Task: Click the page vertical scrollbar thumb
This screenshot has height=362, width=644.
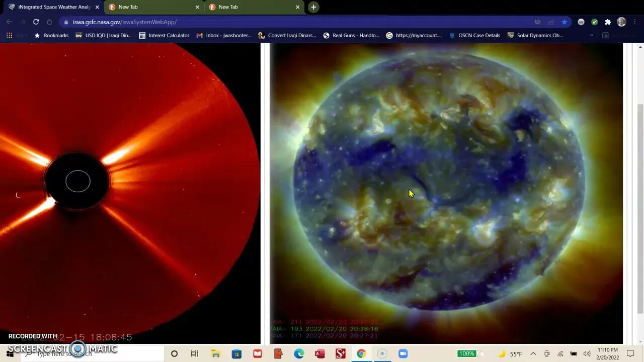Action: [640, 208]
